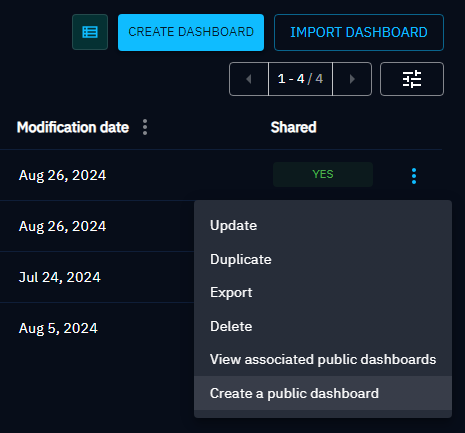Select the Aug 5, 2024 row
The height and width of the screenshot is (433, 465).
97,328
